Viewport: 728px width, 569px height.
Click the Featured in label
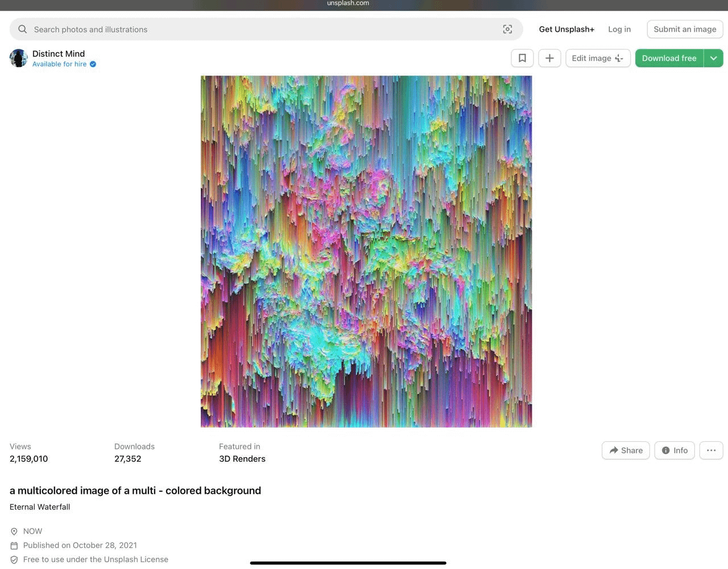239,446
